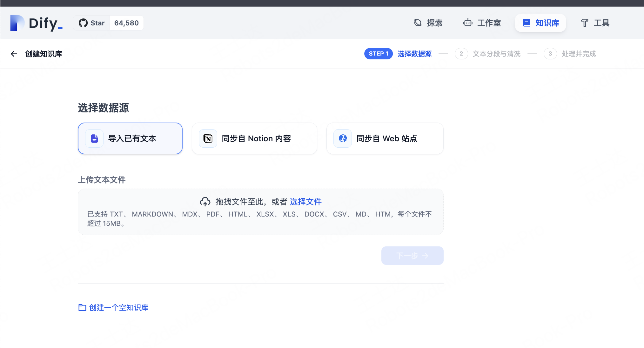Screen dimensions: 644x348
Task: Click the 工作室 robot icon
Action: pos(467,23)
